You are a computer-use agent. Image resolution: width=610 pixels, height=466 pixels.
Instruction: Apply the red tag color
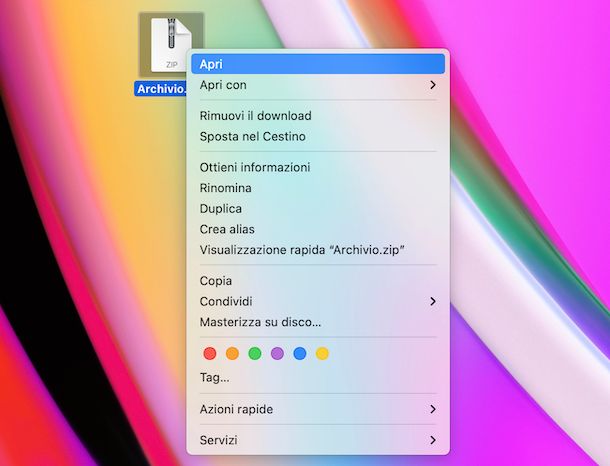point(210,354)
